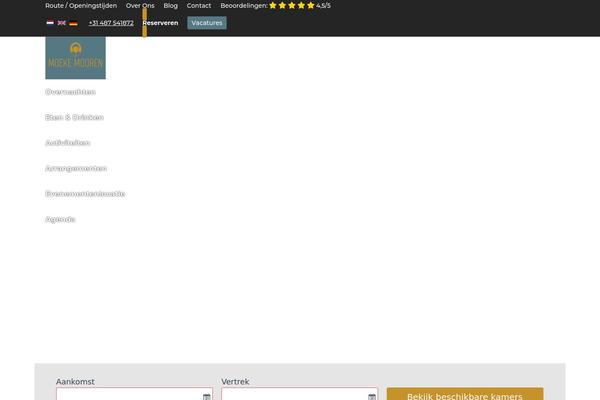Open the Vacatures button

point(207,23)
